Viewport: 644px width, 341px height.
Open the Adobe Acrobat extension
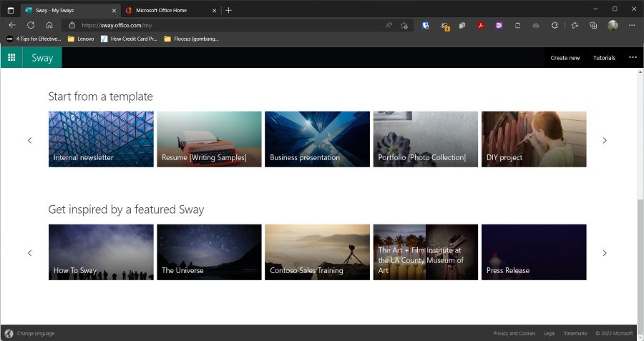click(x=481, y=26)
